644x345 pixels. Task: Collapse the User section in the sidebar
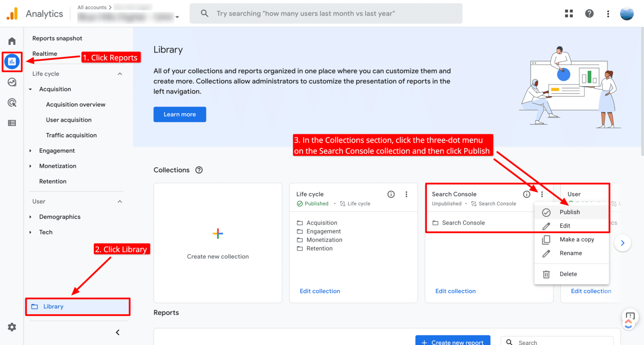coord(120,201)
